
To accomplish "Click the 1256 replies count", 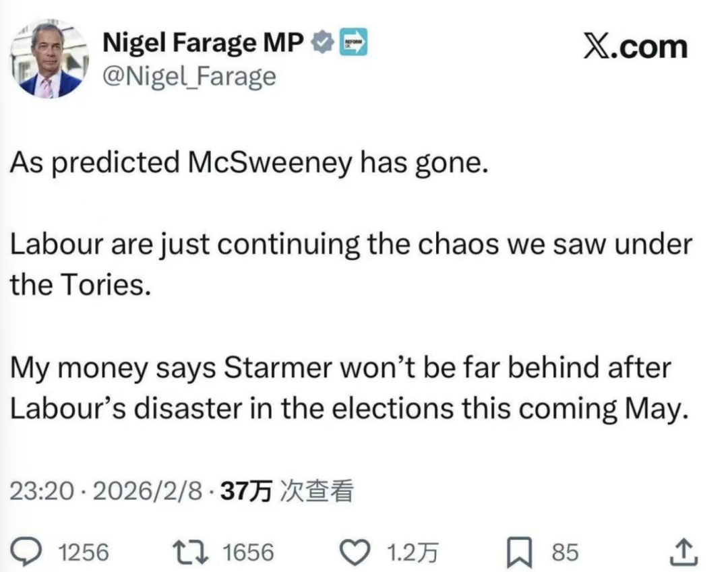I will (x=84, y=552).
